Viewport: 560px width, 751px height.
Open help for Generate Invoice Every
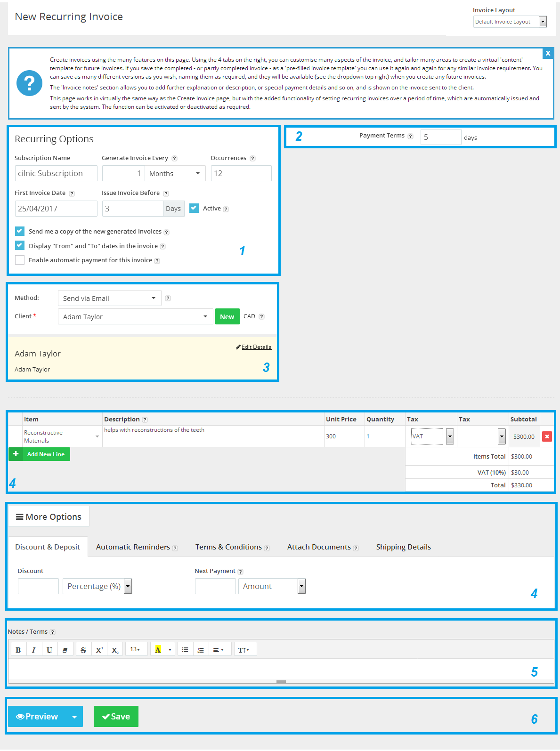click(x=174, y=159)
